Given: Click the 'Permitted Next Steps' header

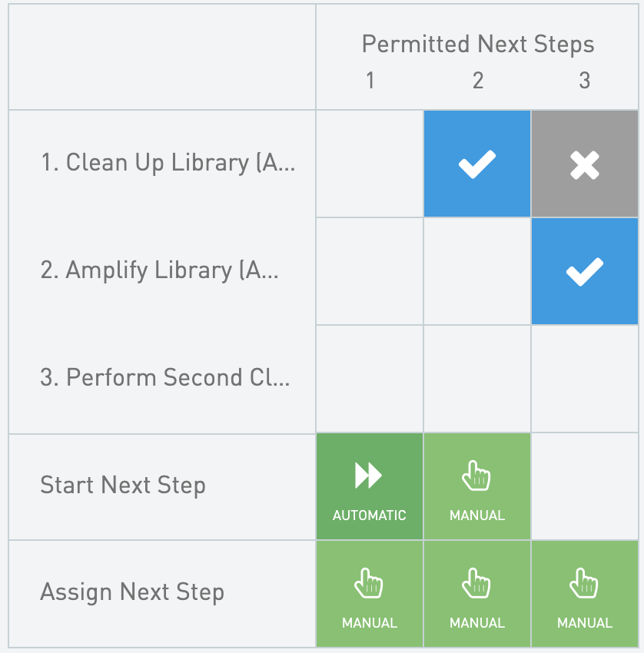Looking at the screenshot, I should 477,45.
